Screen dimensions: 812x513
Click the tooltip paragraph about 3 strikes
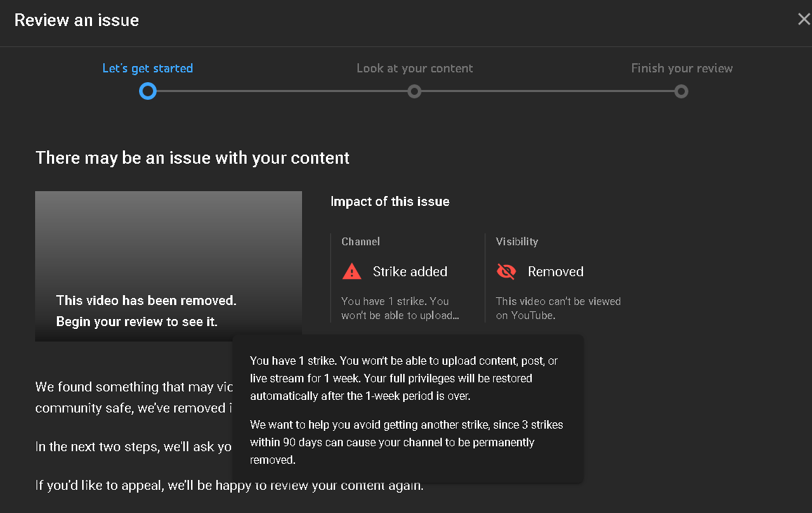pos(406,442)
